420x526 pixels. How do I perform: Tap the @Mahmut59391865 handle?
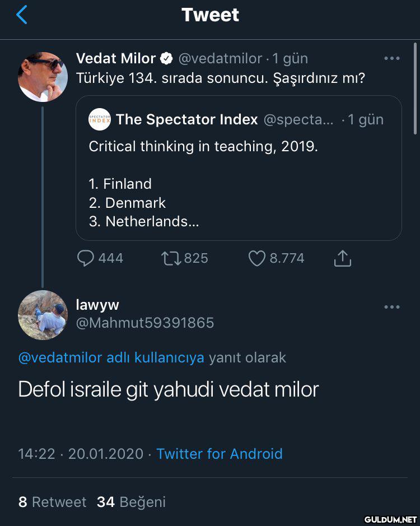coord(144,323)
